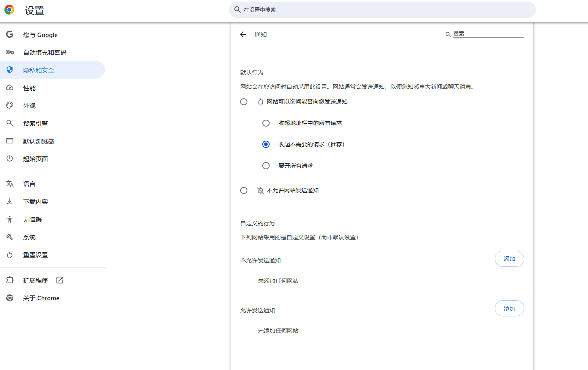Click the magnifier icon for 搜索引擎
This screenshot has height=370, width=588.
[10, 123]
